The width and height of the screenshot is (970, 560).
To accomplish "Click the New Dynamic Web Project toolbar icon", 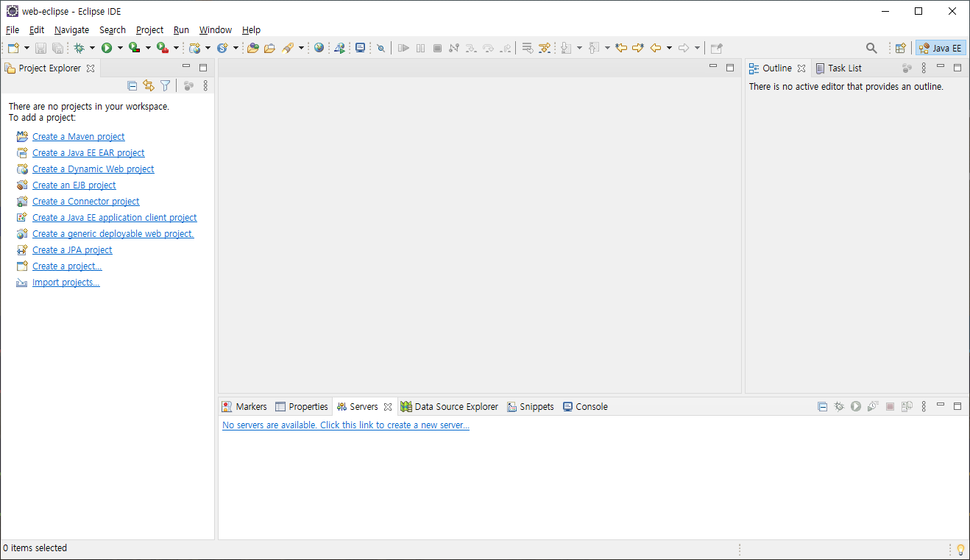I will pyautogui.click(x=194, y=48).
